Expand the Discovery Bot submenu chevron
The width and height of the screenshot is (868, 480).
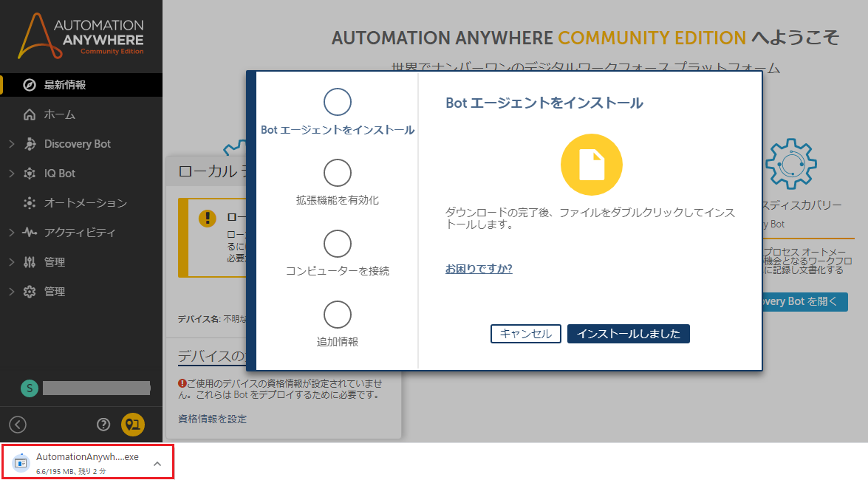point(12,144)
